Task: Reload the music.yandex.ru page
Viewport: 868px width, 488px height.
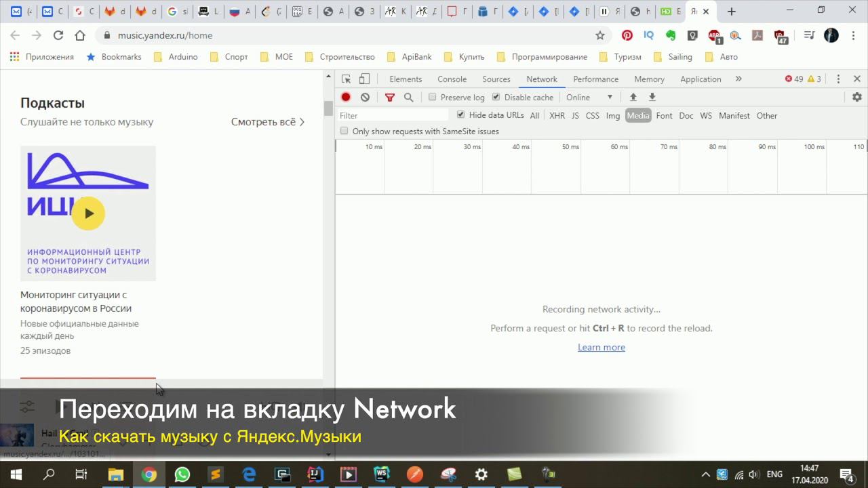Action: coord(58,35)
